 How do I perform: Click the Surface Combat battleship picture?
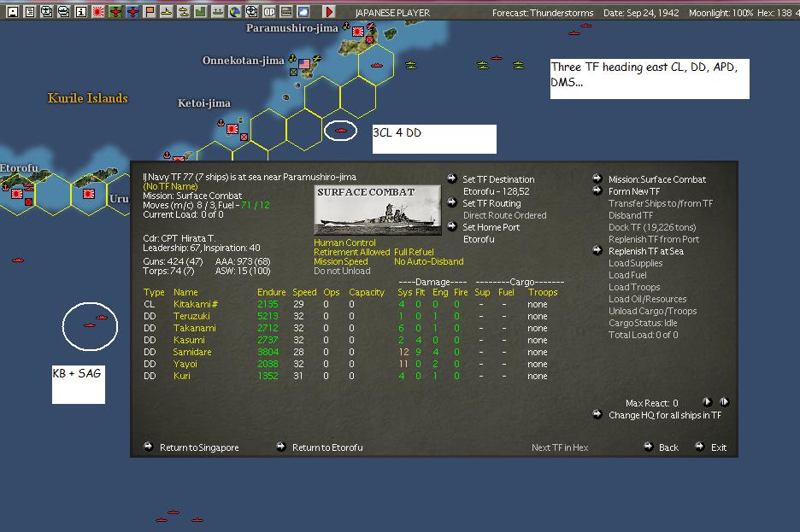378,210
